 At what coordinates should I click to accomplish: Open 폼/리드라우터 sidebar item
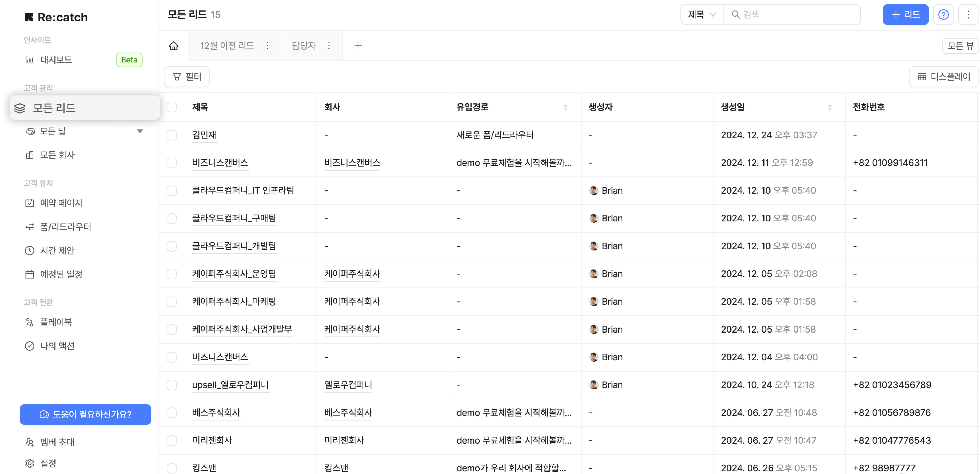tap(65, 227)
